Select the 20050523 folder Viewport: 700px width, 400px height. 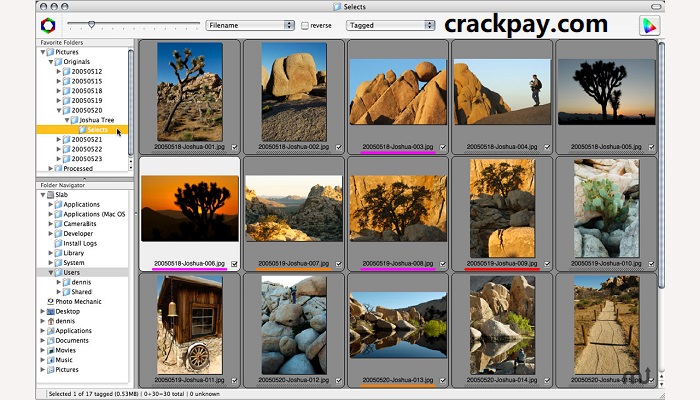(87, 158)
